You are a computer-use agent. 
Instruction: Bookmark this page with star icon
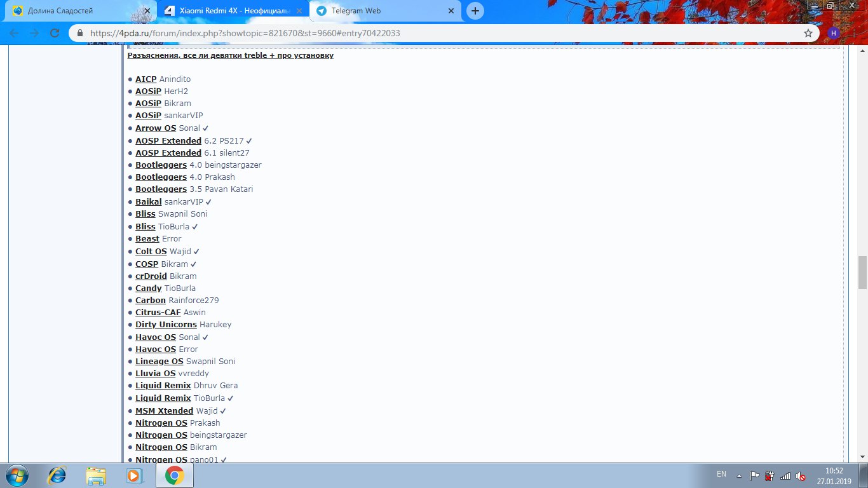(x=808, y=33)
